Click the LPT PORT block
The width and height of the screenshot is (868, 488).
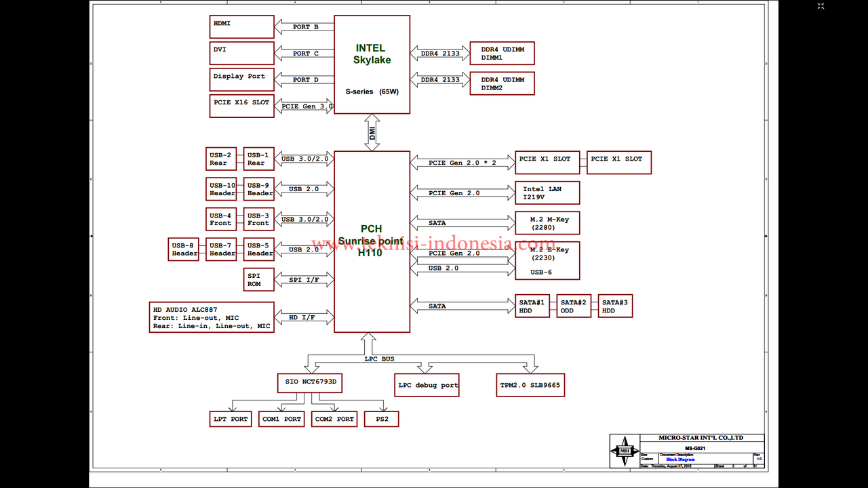(231, 419)
